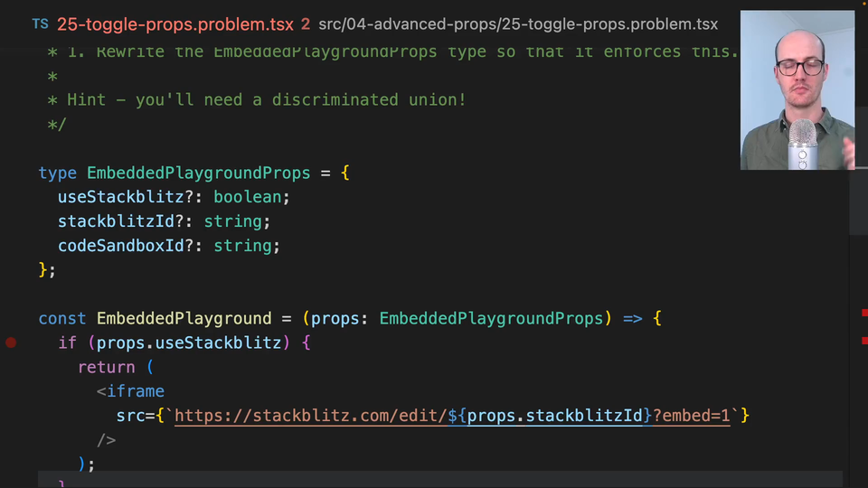
Task: Click props.stackblitzId inside the template string
Action: [x=555, y=416]
